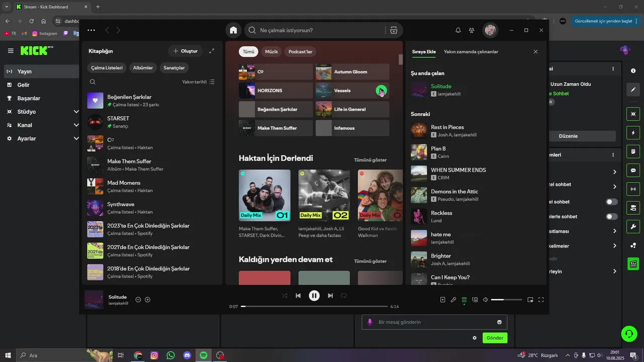
Task: Click Kick info icon in right sidebar
Action: [x=633, y=71]
